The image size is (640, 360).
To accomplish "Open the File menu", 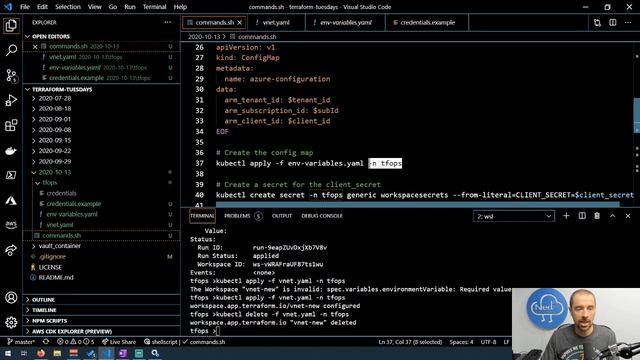I will pyautogui.click(x=24, y=7).
